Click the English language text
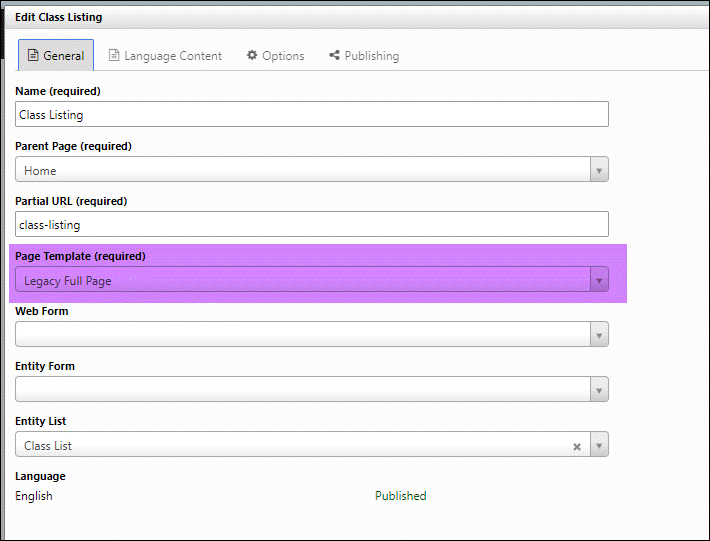Image resolution: width=710 pixels, height=541 pixels. click(x=34, y=496)
